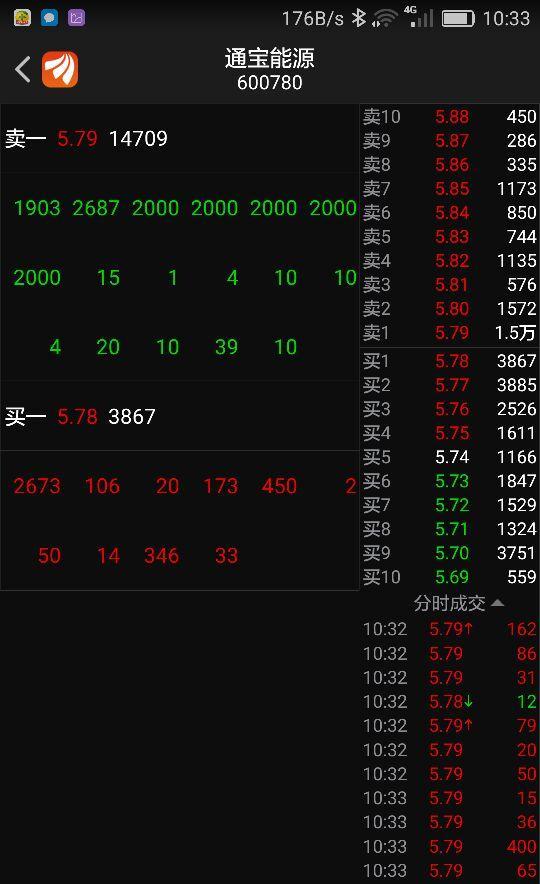
Task: Select the 5.78 trade with volume 12
Action: pyautogui.click(x=449, y=701)
